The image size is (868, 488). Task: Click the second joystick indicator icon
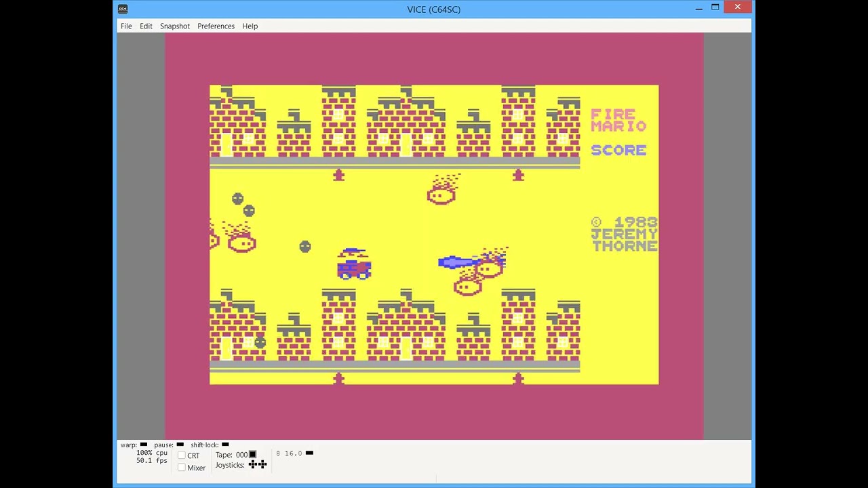pos(262,464)
